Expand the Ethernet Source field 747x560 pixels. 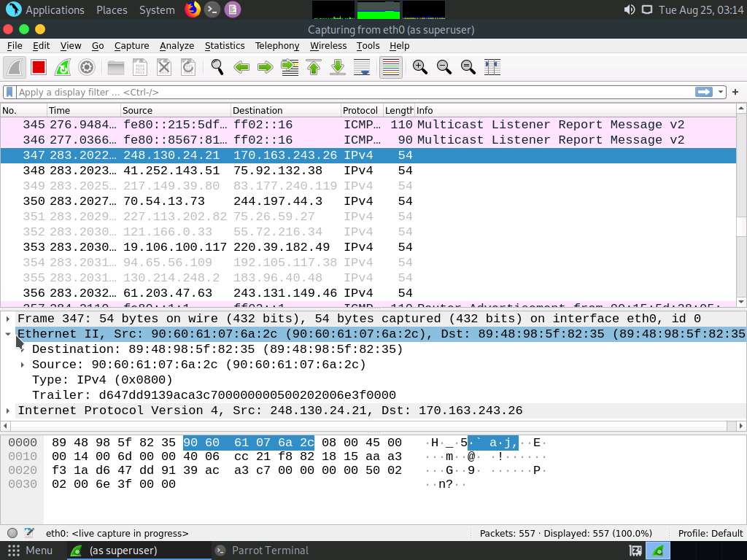click(23, 365)
